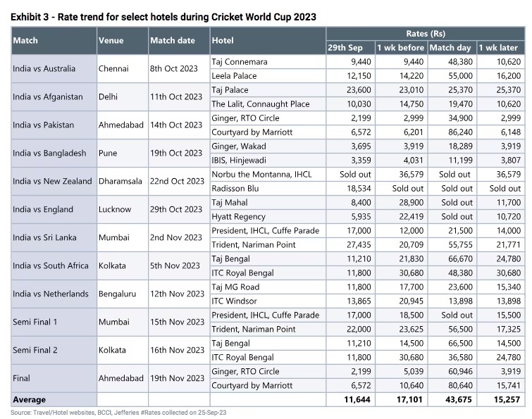Select the 'IBIS, Hinjewadi' hotel cell
This screenshot has width=532, height=419.
tap(268, 161)
